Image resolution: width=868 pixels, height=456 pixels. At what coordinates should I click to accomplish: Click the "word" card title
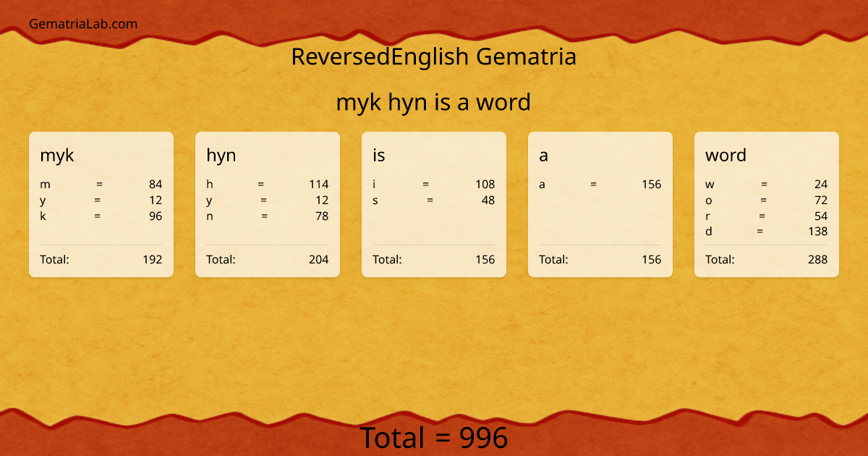point(726,155)
